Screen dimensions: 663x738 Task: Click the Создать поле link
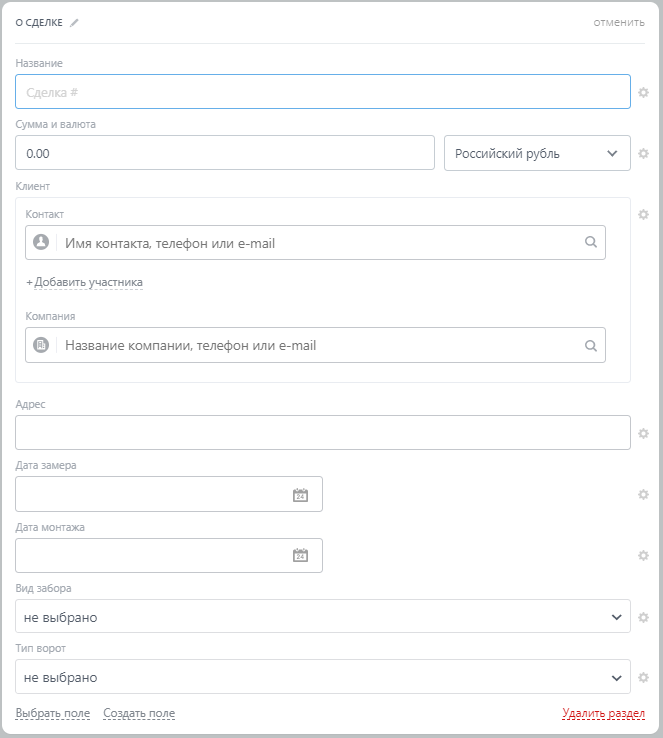pos(139,713)
